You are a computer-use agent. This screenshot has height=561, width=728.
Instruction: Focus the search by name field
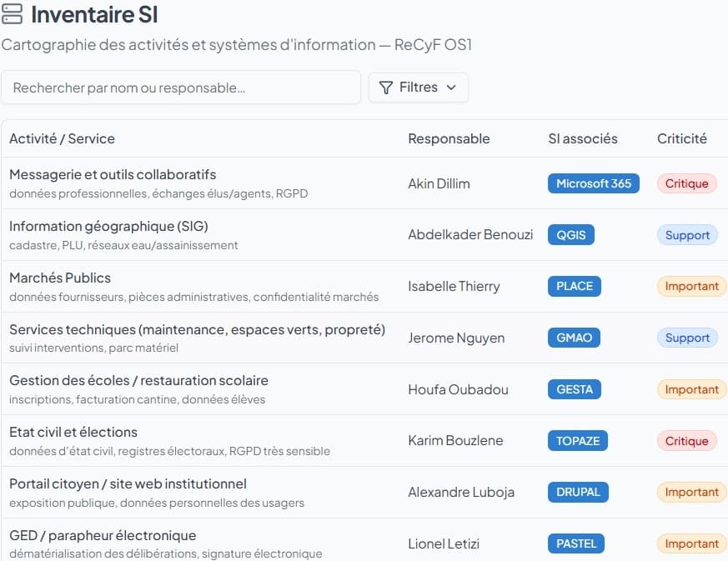click(181, 88)
